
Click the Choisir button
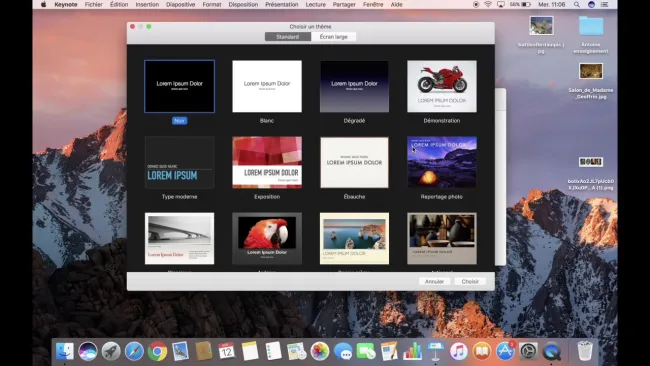pos(470,281)
